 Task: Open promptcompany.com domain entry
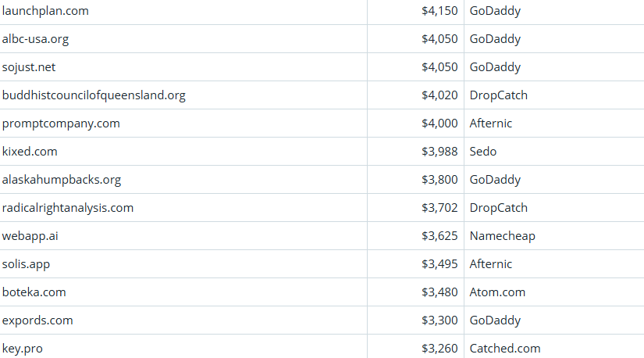61,124
